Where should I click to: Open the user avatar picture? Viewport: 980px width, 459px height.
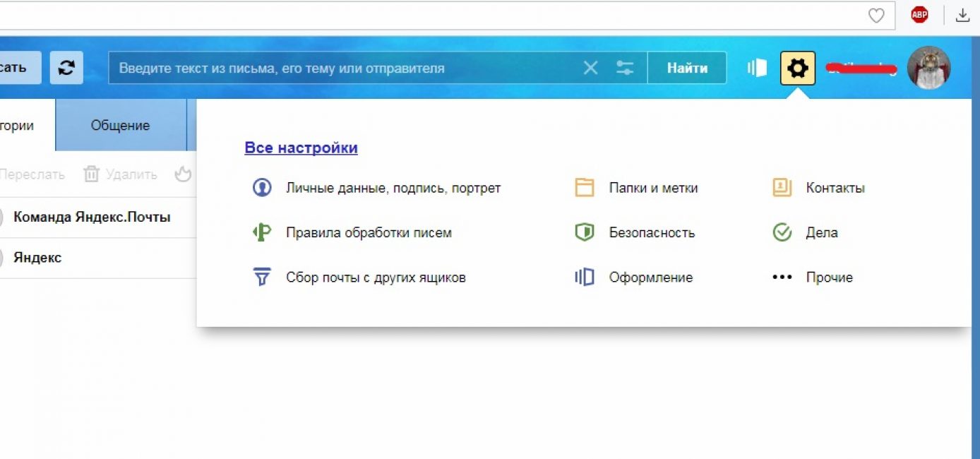pos(928,68)
